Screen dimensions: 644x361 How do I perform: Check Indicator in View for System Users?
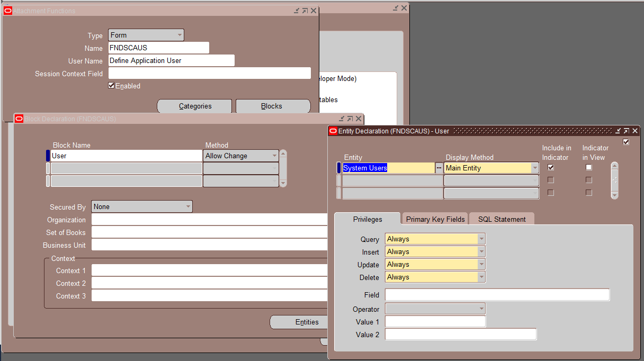point(589,167)
